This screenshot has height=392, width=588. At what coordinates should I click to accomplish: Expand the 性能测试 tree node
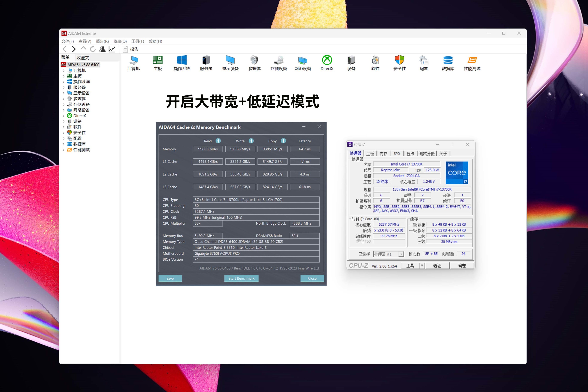click(64, 150)
